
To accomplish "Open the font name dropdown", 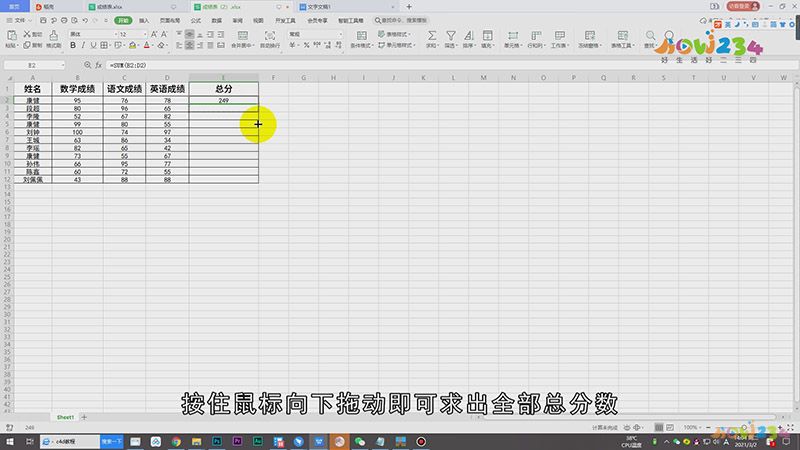I will coord(115,34).
